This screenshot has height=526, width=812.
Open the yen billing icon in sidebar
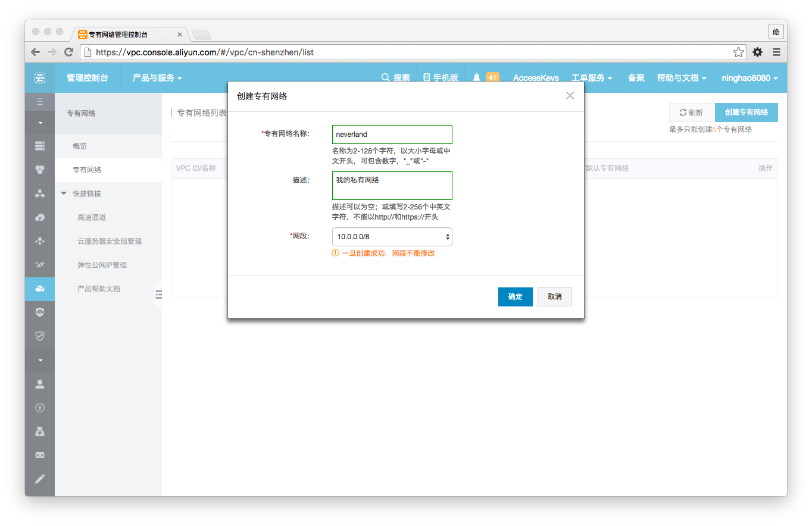pos(40,408)
